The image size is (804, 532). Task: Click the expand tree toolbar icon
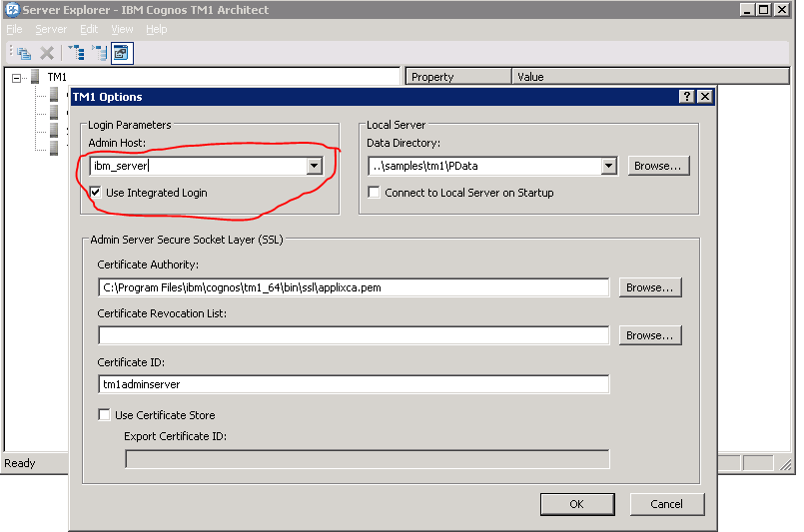(76, 53)
